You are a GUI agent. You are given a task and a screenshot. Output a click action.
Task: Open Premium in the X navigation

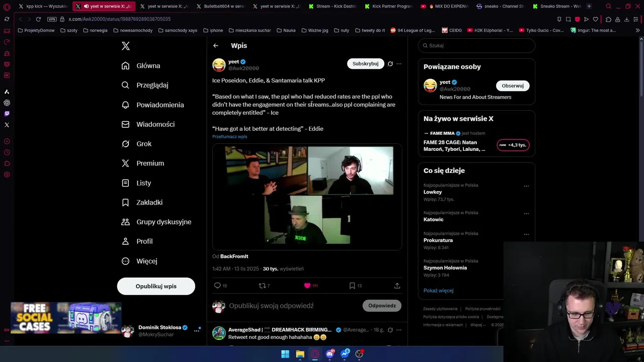143,163
